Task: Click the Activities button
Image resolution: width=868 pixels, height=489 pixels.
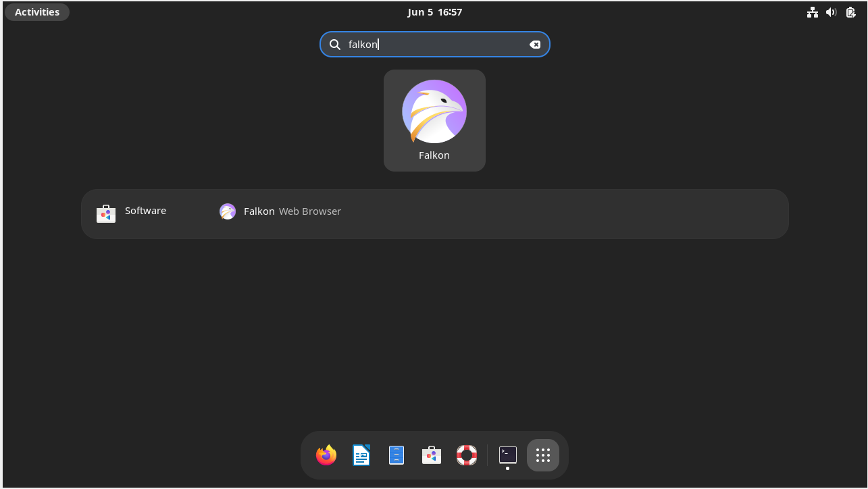Action: click(x=36, y=11)
